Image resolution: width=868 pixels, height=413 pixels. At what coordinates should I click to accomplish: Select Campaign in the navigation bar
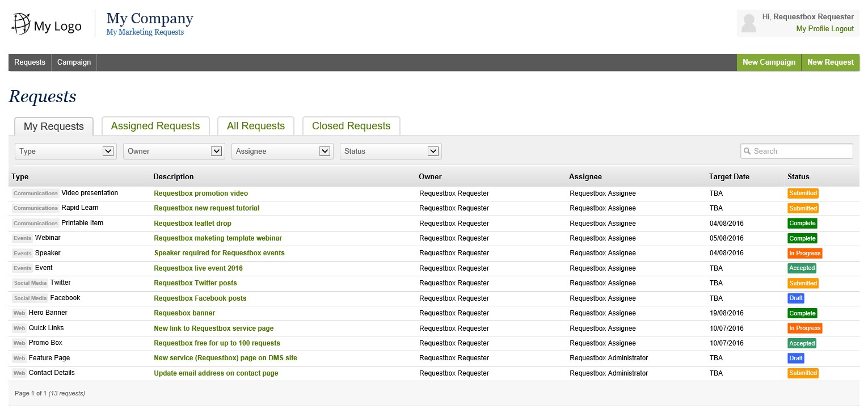pos(74,62)
